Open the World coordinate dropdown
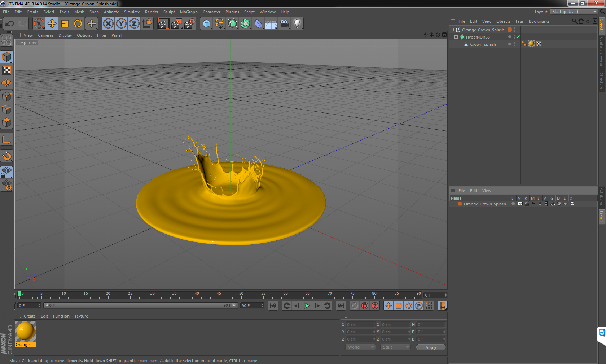Image resolution: width=606 pixels, height=364 pixels. click(x=360, y=347)
